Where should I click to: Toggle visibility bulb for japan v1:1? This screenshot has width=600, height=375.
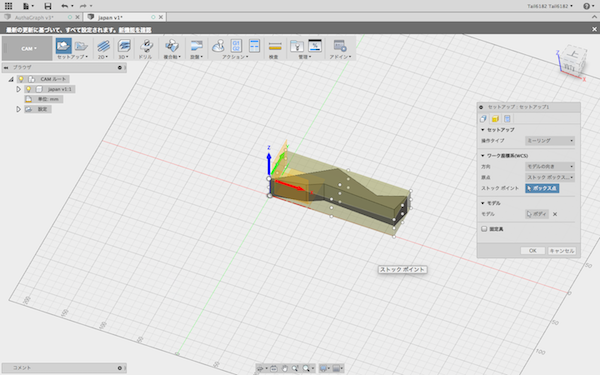(28, 89)
